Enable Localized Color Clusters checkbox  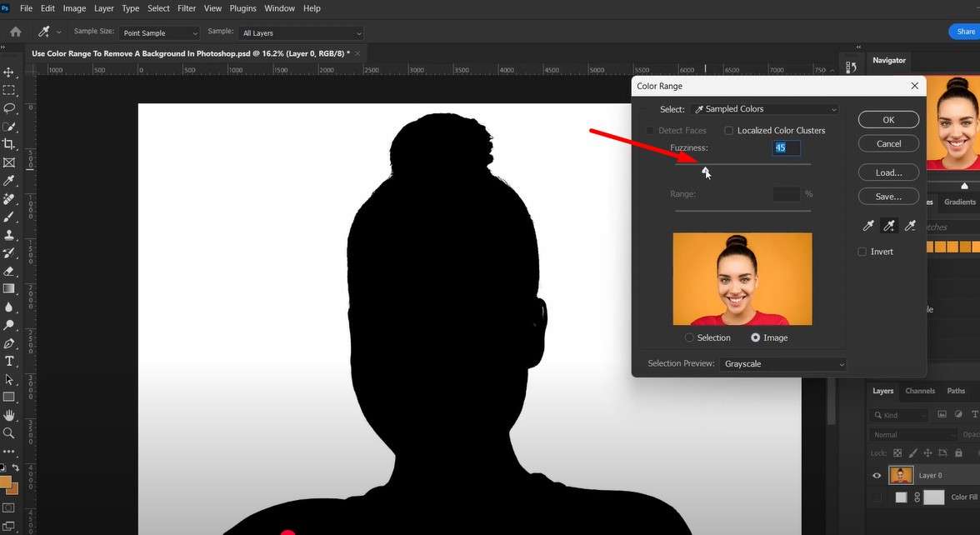point(728,131)
